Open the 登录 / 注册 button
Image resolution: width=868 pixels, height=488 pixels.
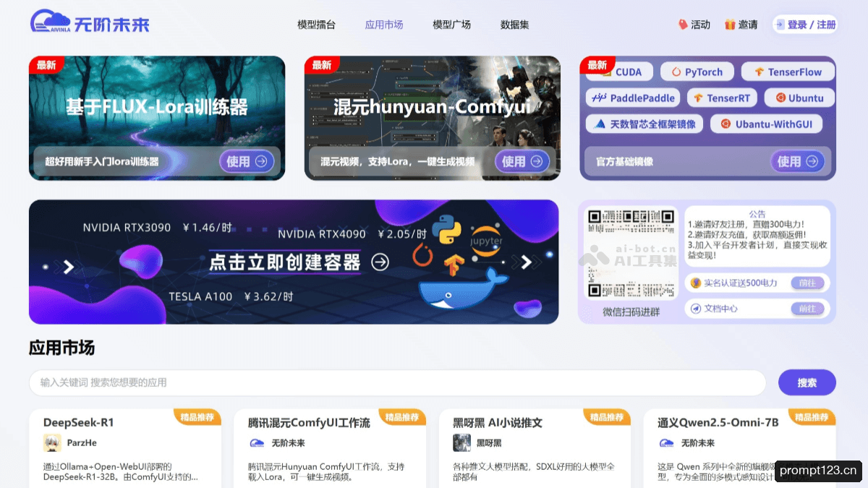click(805, 25)
